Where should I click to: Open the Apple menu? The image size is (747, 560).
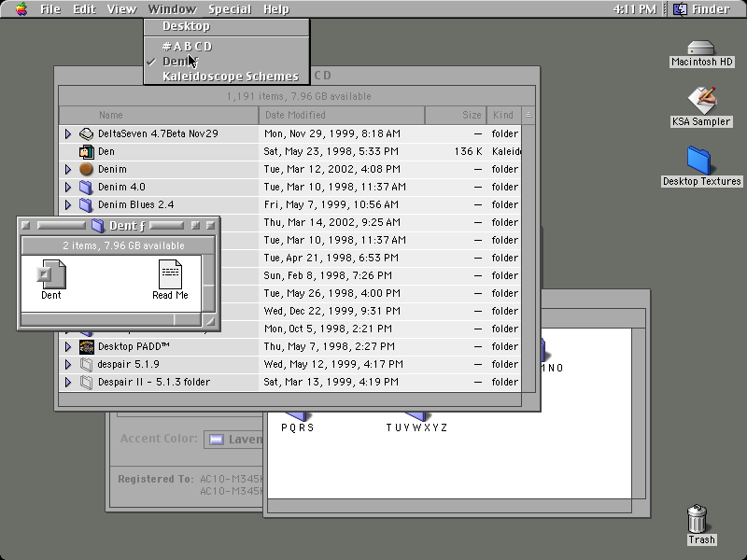[21, 9]
